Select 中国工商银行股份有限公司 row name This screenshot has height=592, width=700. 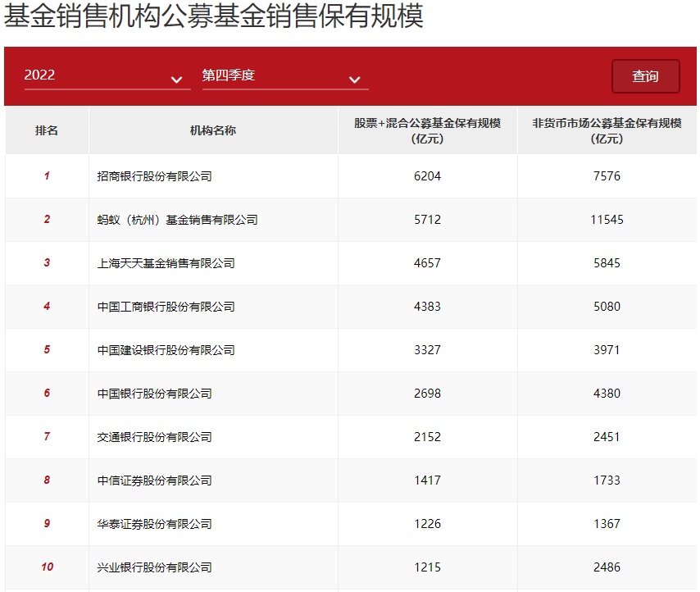pos(166,307)
